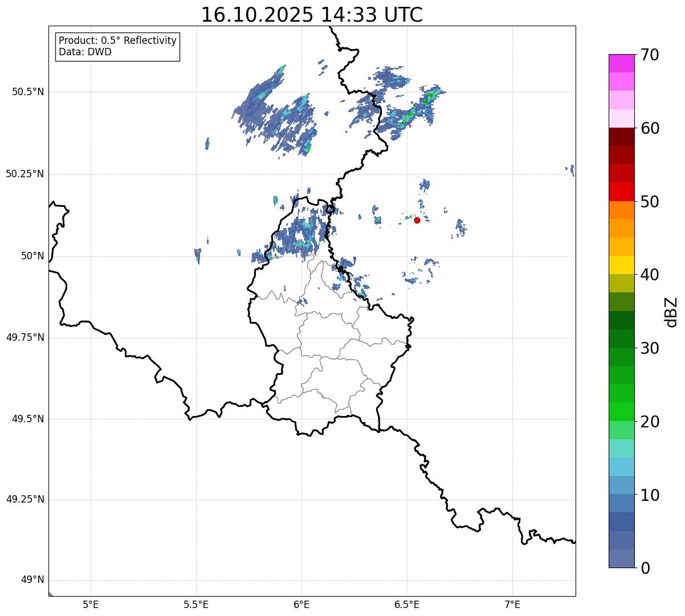Screen dimensions: 685x616
Task: Click the yellow colorbar segment at 40 dBZ
Action: 621,265
